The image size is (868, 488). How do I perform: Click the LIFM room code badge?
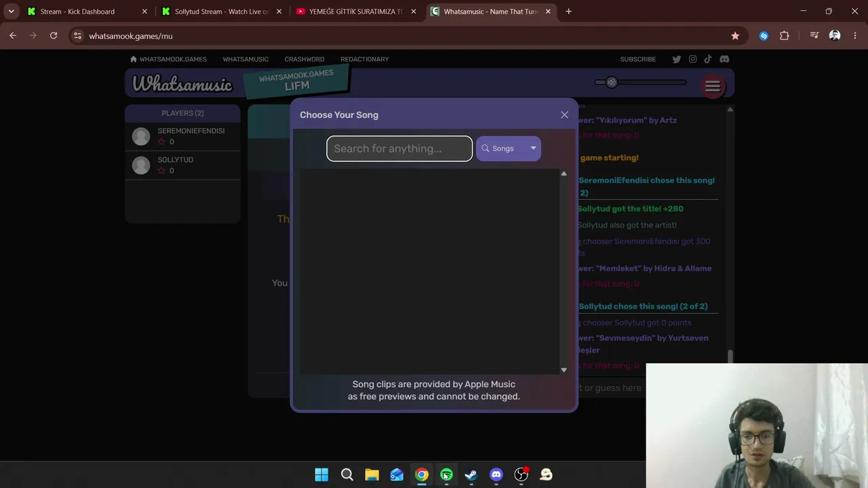[x=296, y=81]
